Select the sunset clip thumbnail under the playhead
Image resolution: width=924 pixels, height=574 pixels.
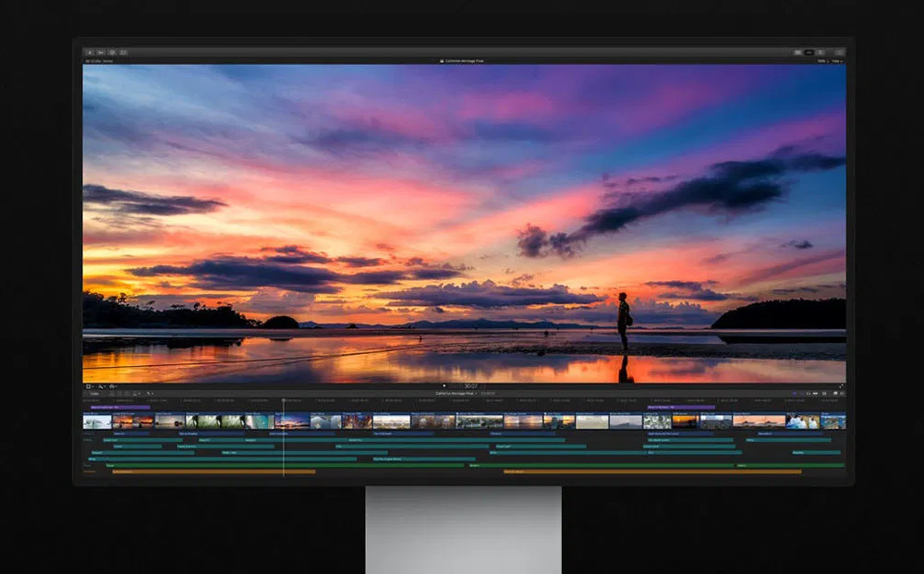click(292, 421)
